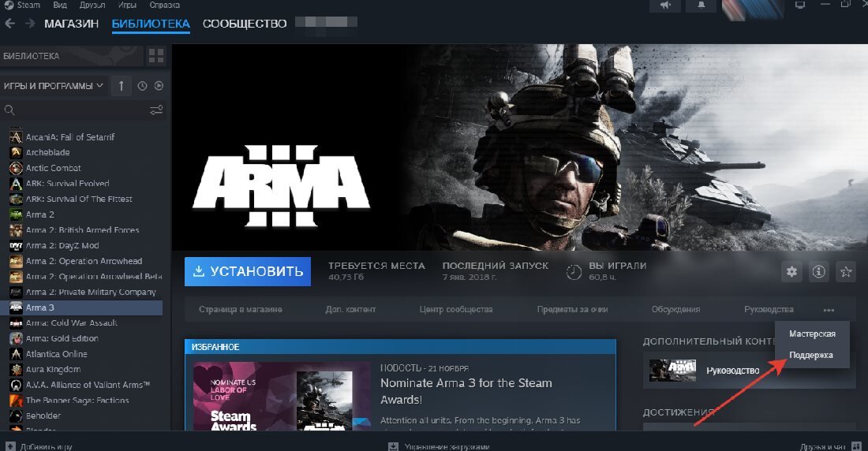Image resolution: width=868 pixels, height=451 pixels.
Task: Choose Мастерская in the popup menu
Action: tap(812, 334)
